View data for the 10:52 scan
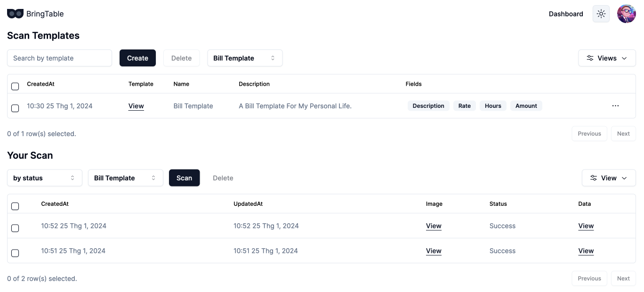The image size is (644, 292). click(586, 226)
